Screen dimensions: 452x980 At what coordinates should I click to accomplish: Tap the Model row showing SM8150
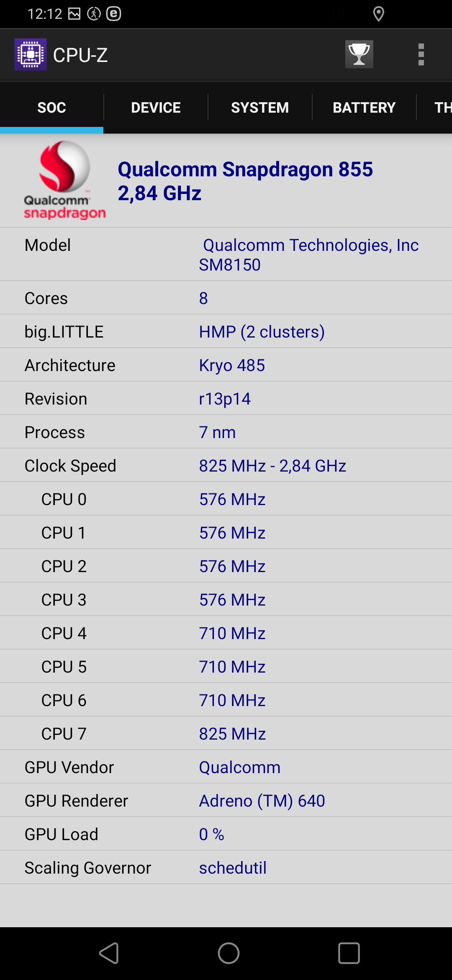(x=226, y=255)
